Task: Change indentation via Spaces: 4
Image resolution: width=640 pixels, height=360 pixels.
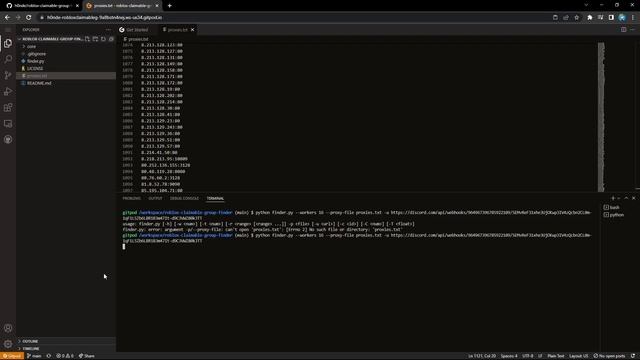Action: coord(509,356)
